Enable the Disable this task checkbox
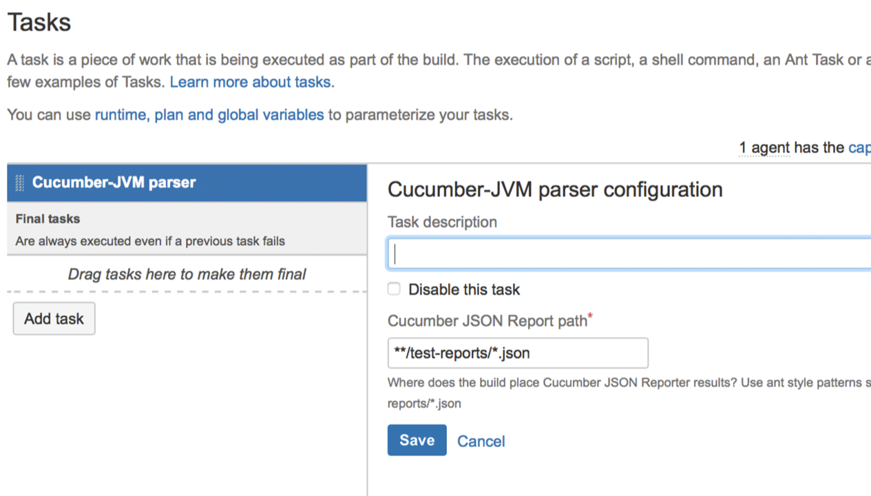The image size is (871, 496). point(394,289)
